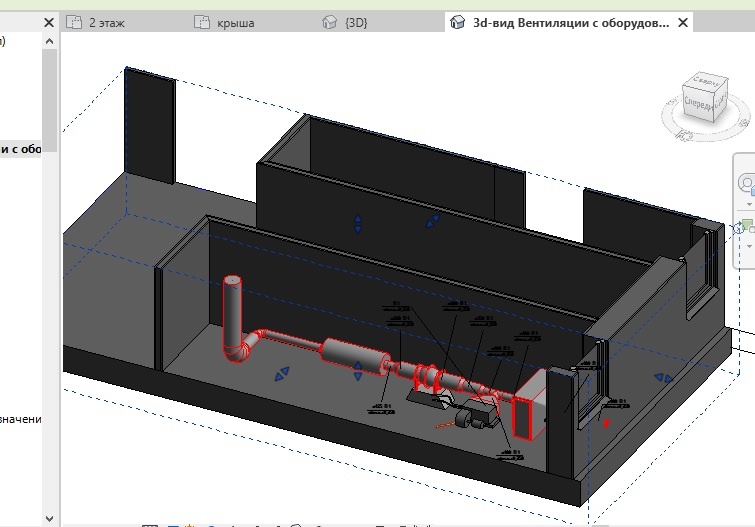
Task: Select the highlighted browser item ending "и с обо"
Action: (21, 149)
